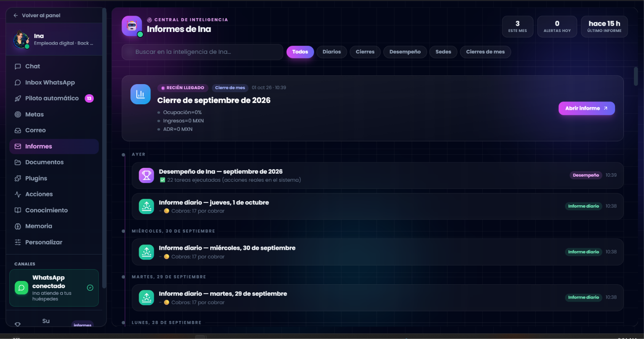Click the Plugins puzzle icon
Viewport: 644px width, 339px height.
point(18,178)
